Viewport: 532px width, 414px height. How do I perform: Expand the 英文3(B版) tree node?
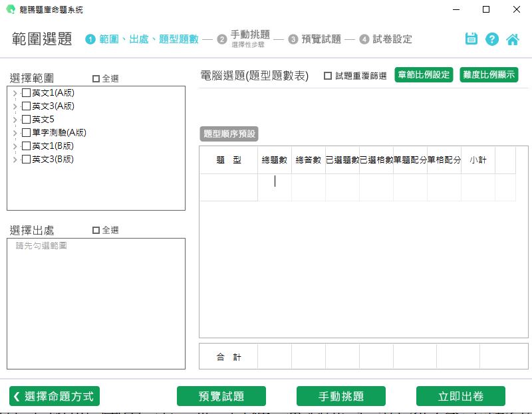click(15, 159)
